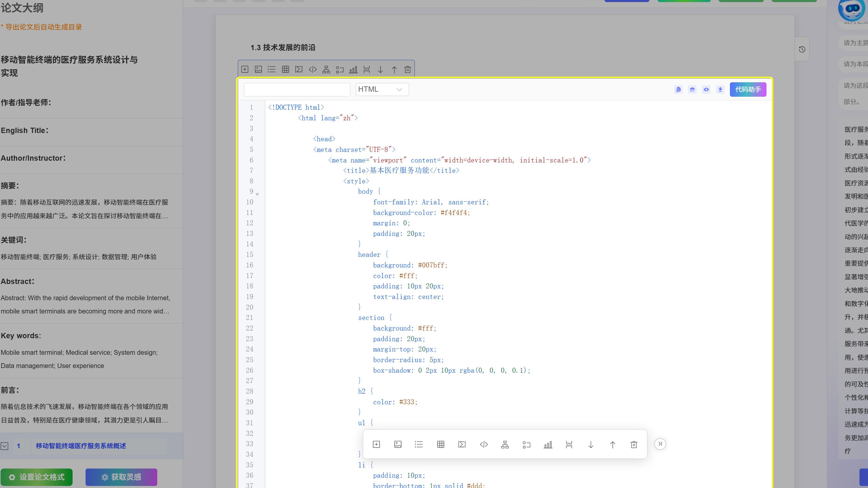Viewport: 868px width, 488px height.
Task: Click the 获取灵感 button
Action: point(121,477)
